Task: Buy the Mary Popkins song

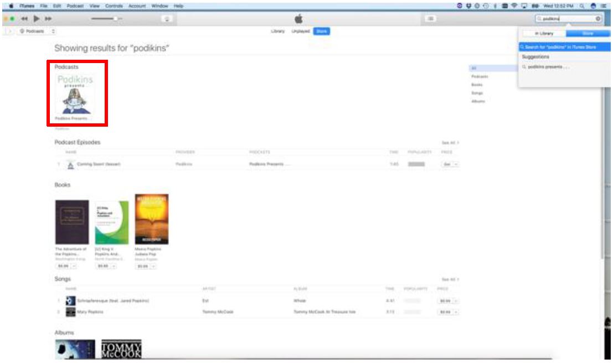Action: 445,312
